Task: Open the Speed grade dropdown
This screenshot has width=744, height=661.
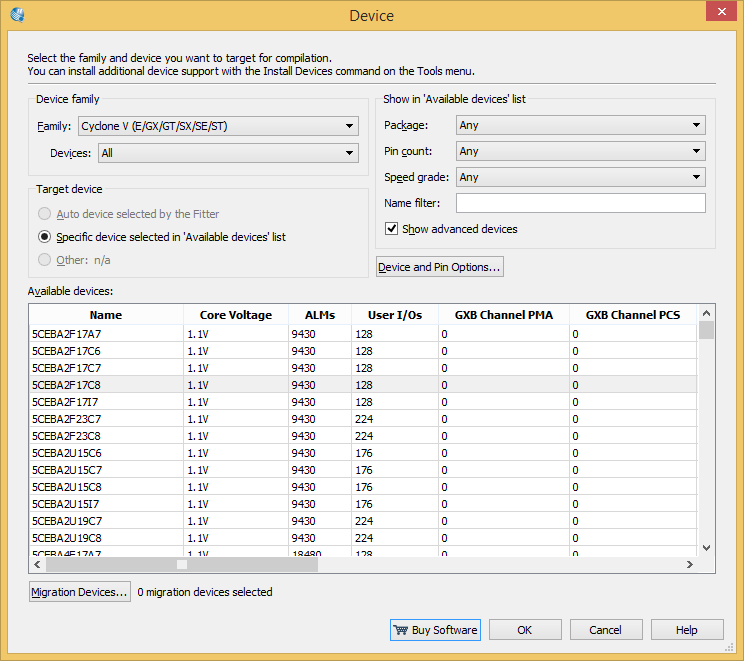Action: coord(581,177)
